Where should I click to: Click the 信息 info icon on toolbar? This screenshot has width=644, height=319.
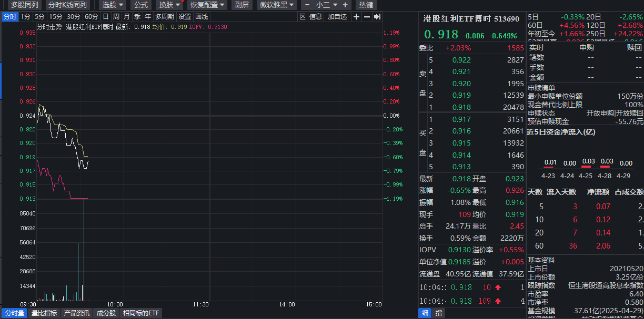click(x=316, y=16)
